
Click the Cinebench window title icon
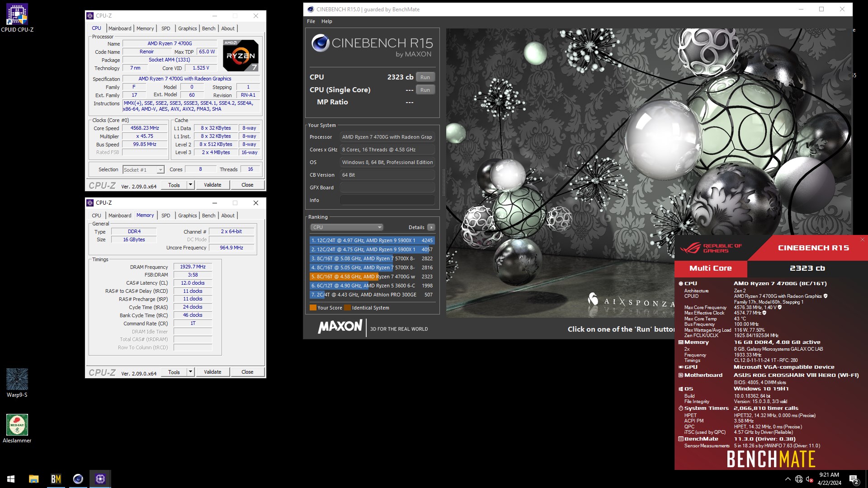tap(310, 9)
